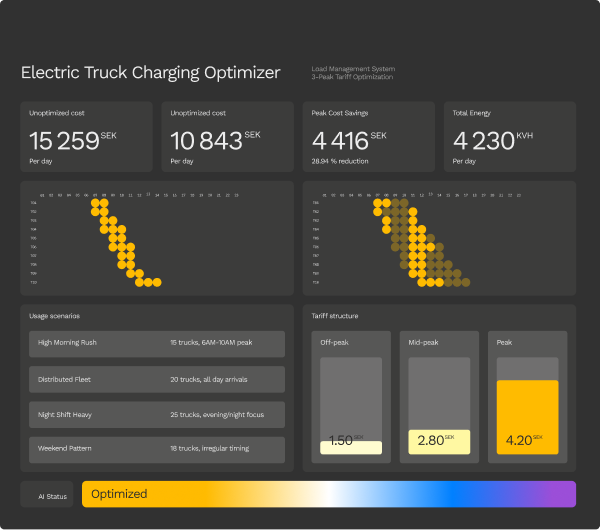Screen dimensions: 600x530
Task: Click the Total Energy card
Action: pos(510,137)
